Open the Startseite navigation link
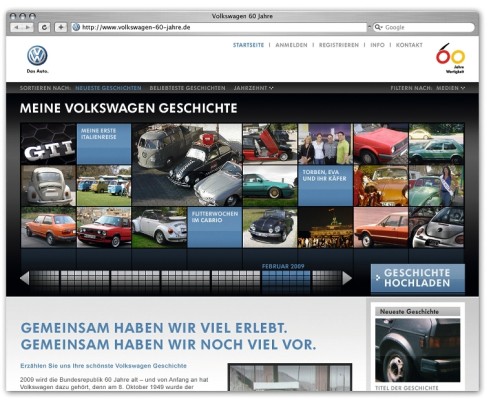Viewport: 491px width, 400px height. pyautogui.click(x=248, y=45)
